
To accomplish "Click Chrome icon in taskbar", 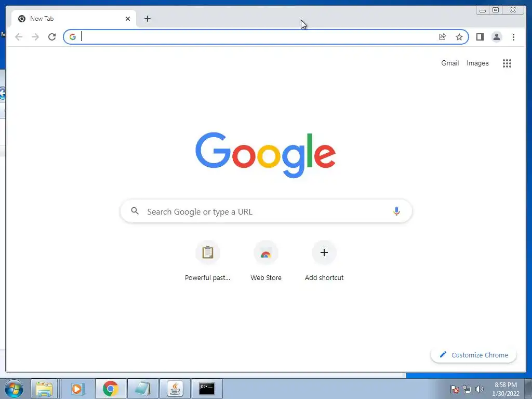I will point(110,389).
